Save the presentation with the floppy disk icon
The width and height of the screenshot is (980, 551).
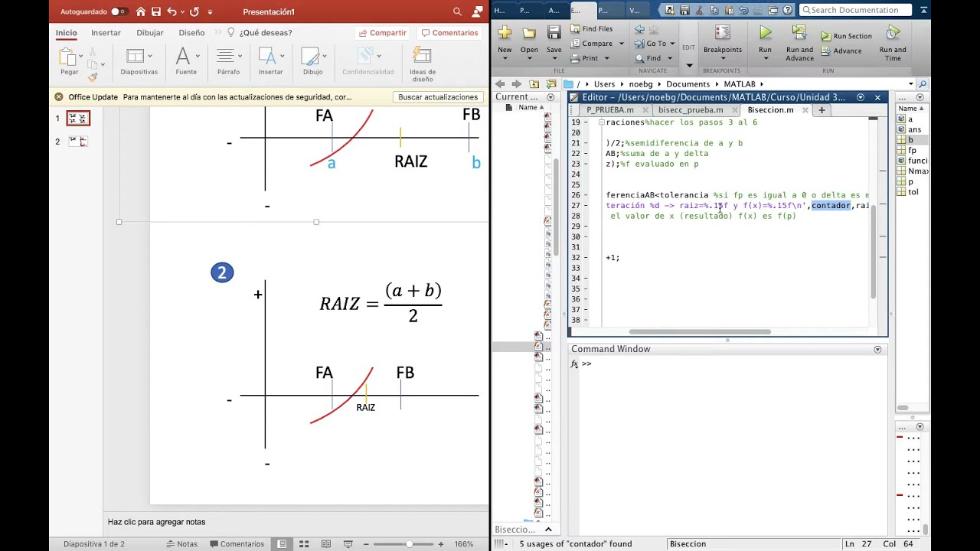point(156,11)
